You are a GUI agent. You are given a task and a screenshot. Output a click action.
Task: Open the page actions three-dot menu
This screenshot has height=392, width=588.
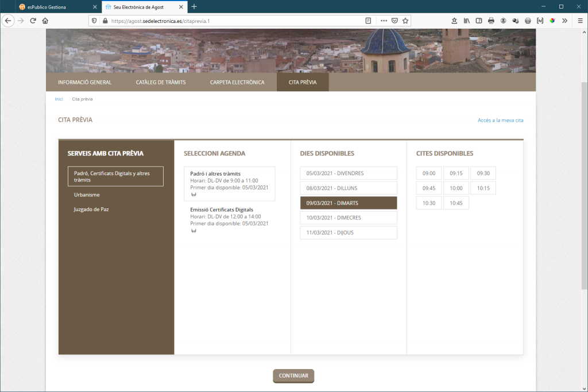(x=384, y=21)
